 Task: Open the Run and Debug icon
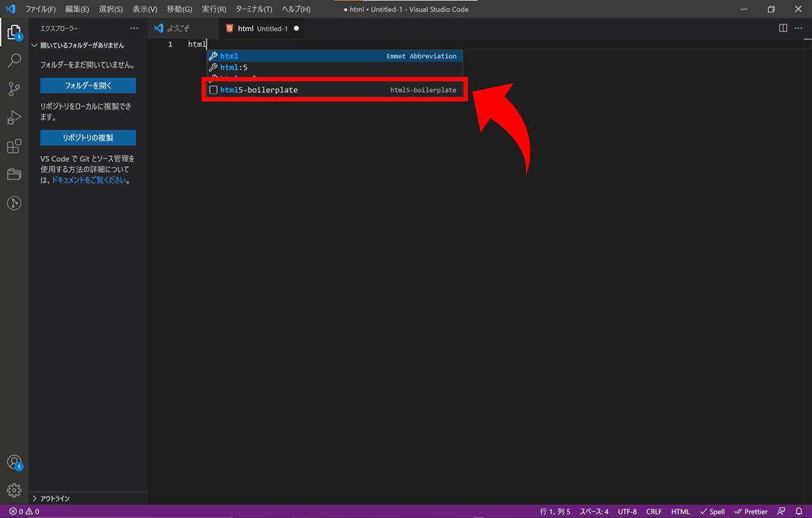pos(14,117)
